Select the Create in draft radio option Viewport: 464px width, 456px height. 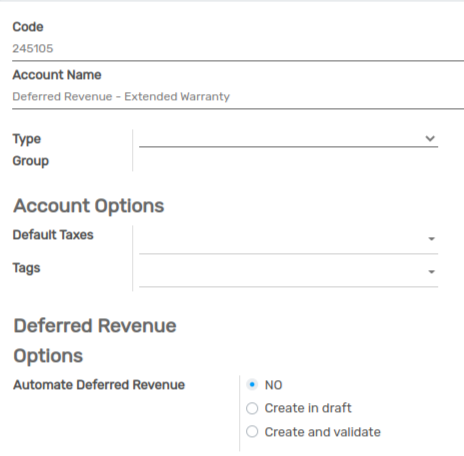click(x=252, y=408)
